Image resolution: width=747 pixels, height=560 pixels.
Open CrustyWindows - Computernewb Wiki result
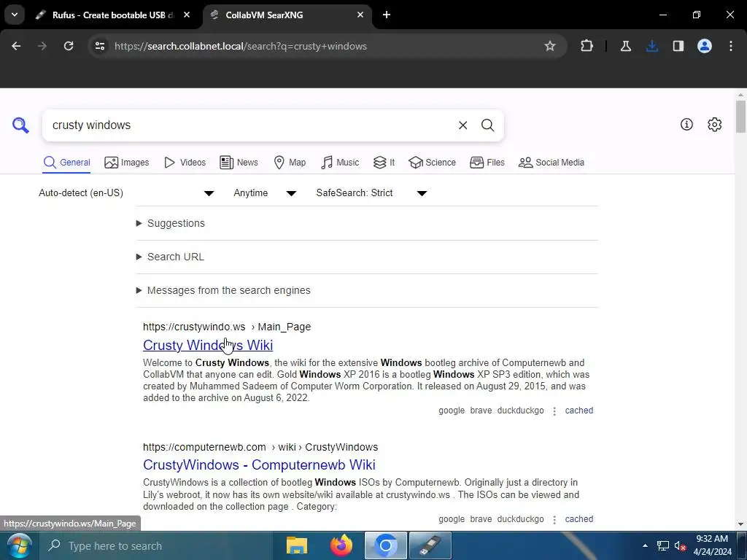(259, 464)
